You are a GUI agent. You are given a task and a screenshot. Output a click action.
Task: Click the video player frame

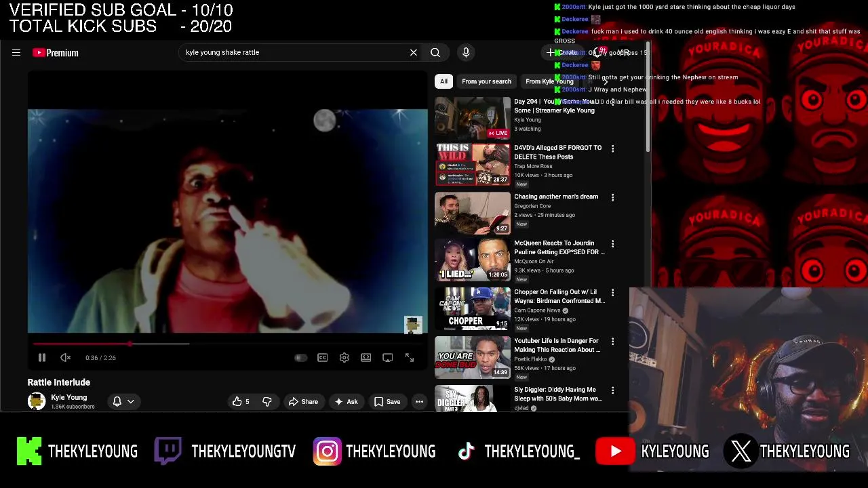[228, 221]
